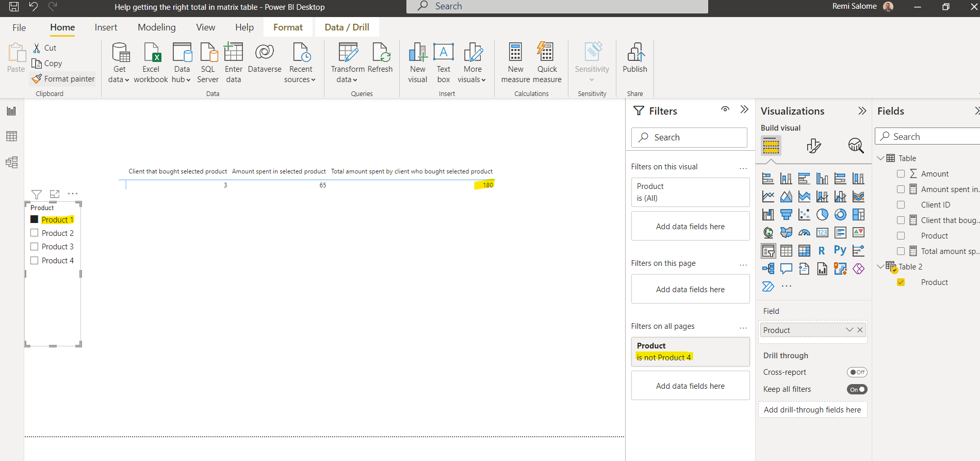This screenshot has height=461, width=980.
Task: Switch to the Modeling ribbon tab
Action: (x=157, y=27)
